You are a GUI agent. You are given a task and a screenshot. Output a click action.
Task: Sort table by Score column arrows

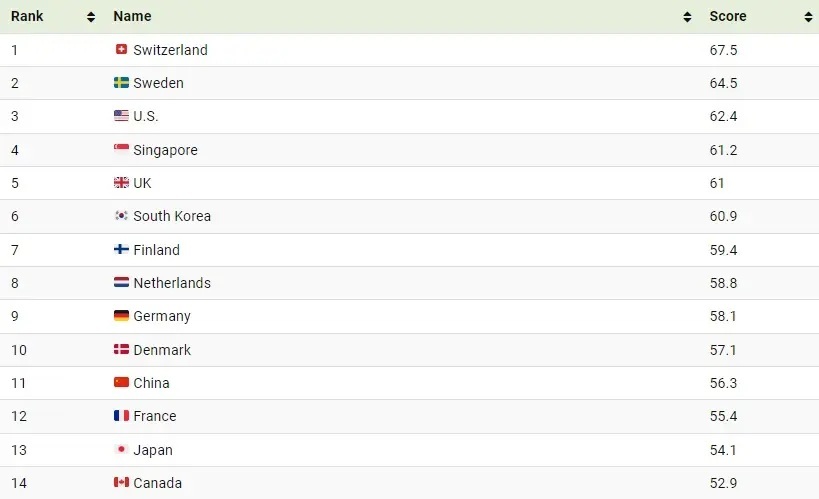pyautogui.click(x=809, y=17)
